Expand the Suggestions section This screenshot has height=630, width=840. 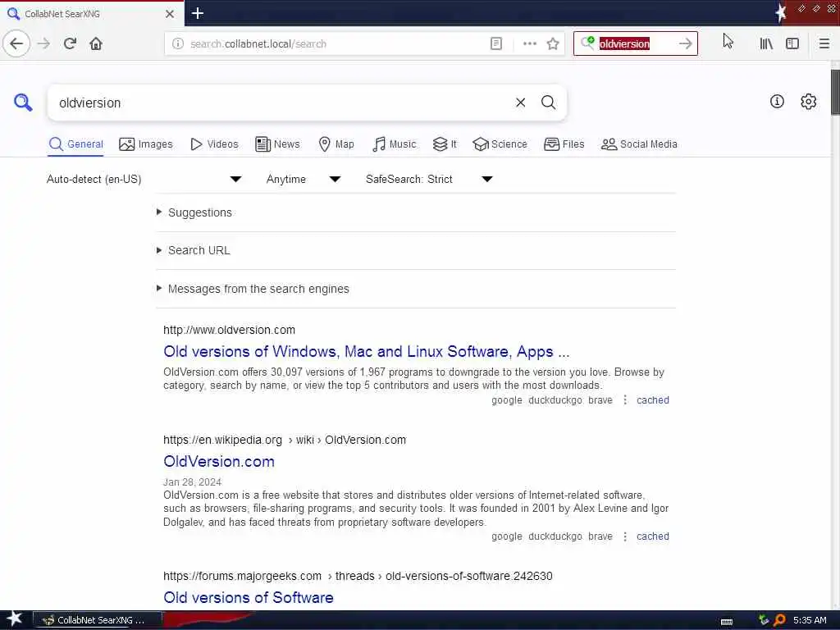200,212
